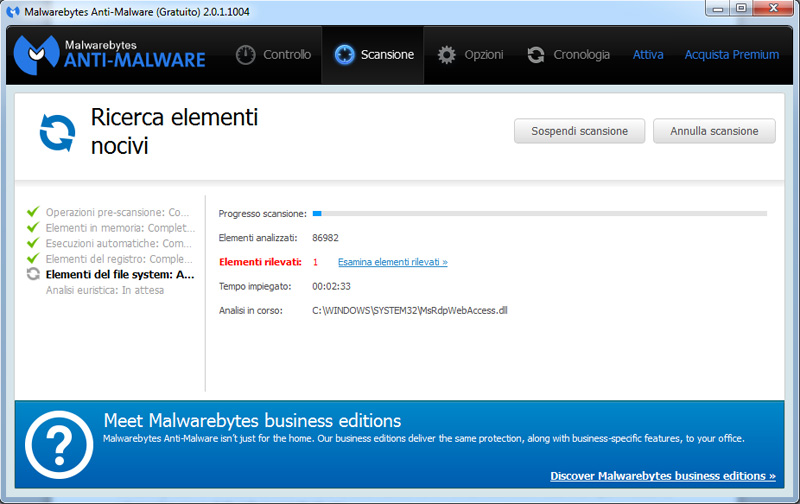Select Analisi euristica: In attesa text

click(x=105, y=290)
